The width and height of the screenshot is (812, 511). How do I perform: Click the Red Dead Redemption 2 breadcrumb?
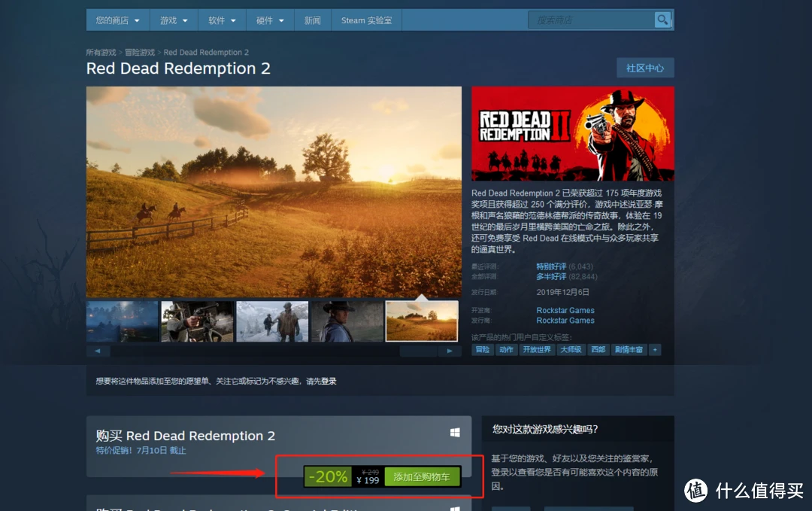tap(206, 53)
